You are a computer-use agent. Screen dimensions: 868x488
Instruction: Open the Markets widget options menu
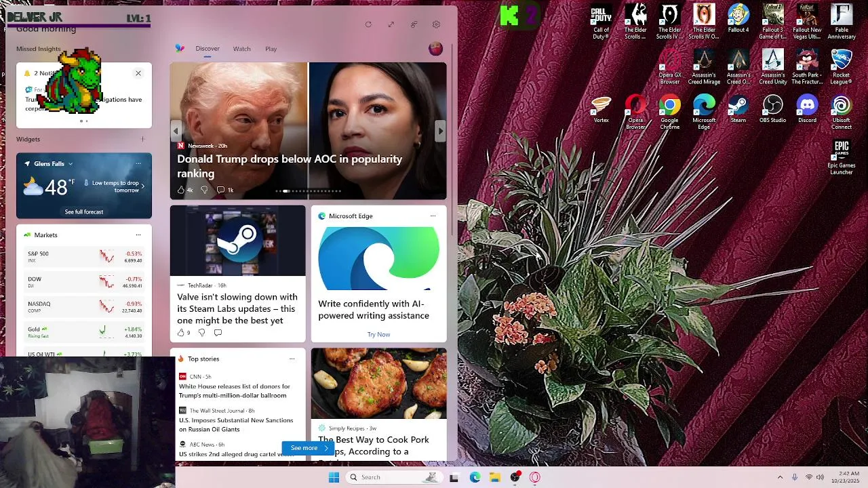(138, 235)
